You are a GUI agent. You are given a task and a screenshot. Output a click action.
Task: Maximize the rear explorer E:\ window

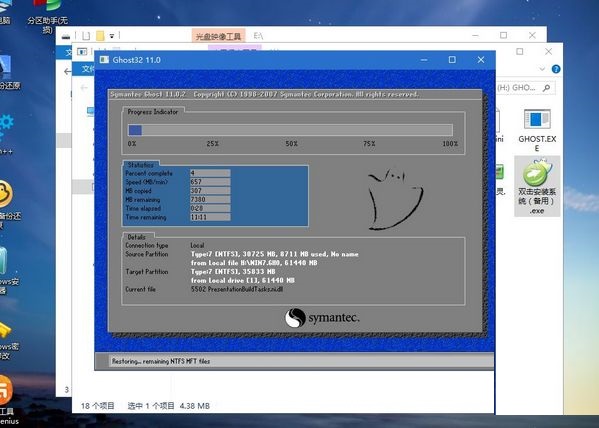503,36
